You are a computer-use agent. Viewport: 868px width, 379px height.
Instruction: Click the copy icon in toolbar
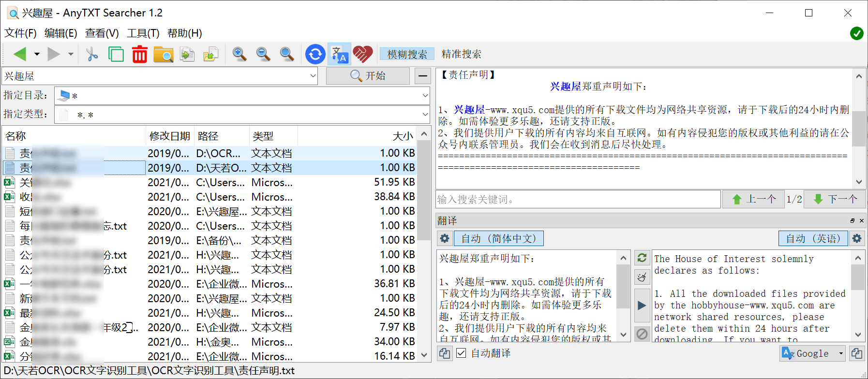pyautogui.click(x=116, y=54)
